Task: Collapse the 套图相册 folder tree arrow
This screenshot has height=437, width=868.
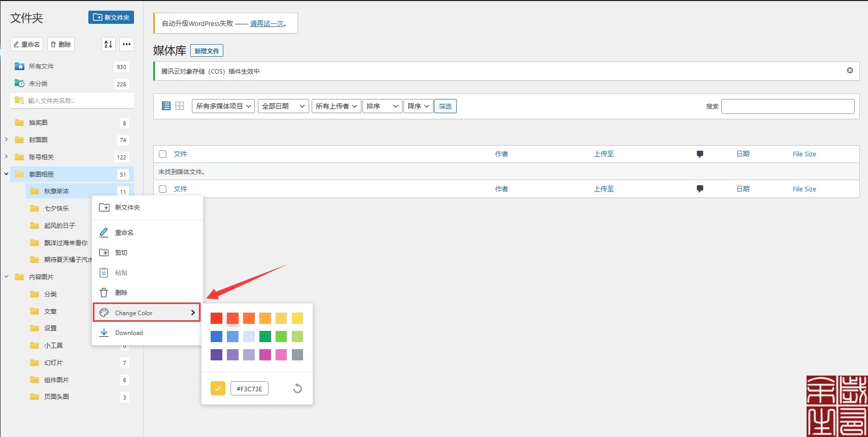Action: click(x=6, y=174)
